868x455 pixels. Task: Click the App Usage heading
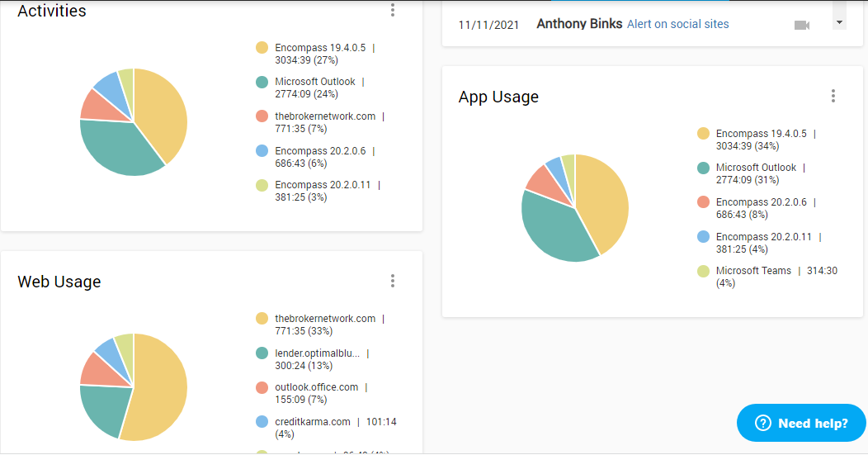pos(498,97)
